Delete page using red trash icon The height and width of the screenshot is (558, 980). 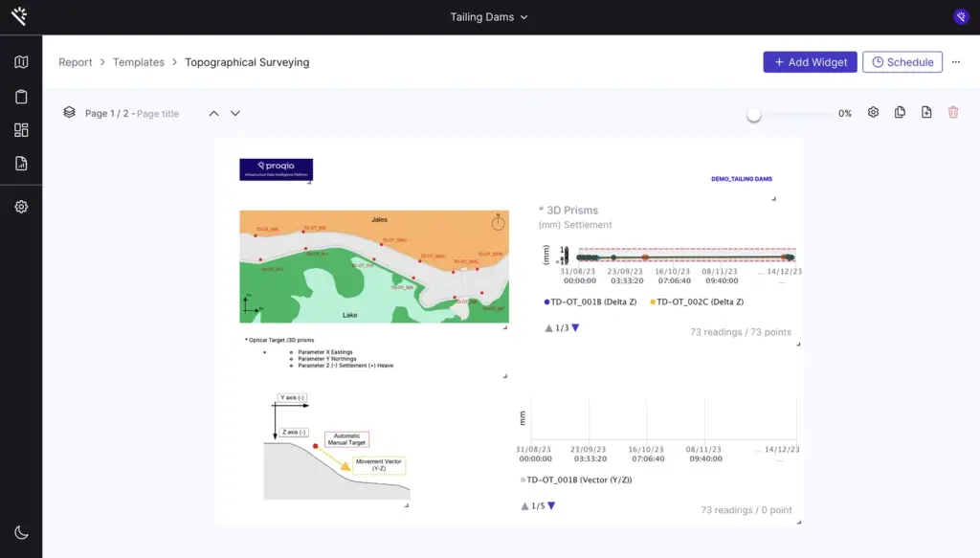click(x=953, y=113)
